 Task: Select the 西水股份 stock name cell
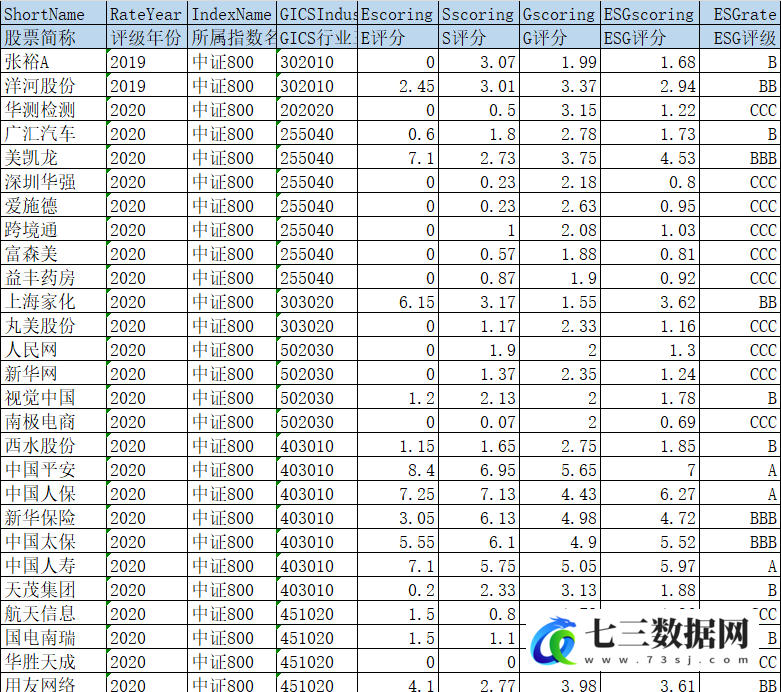tap(53, 445)
